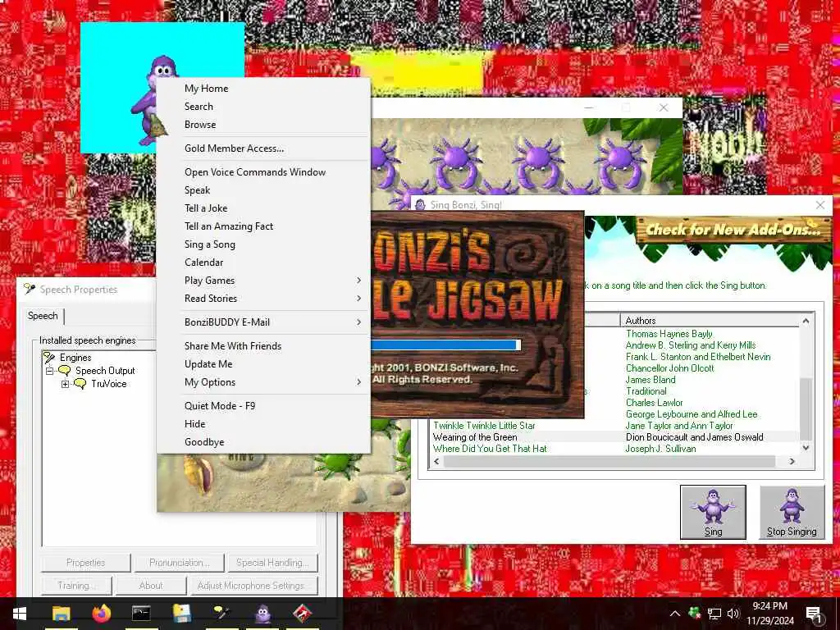This screenshot has height=630, width=840.
Task: Show hidden system tray icons
Action: 675,614
